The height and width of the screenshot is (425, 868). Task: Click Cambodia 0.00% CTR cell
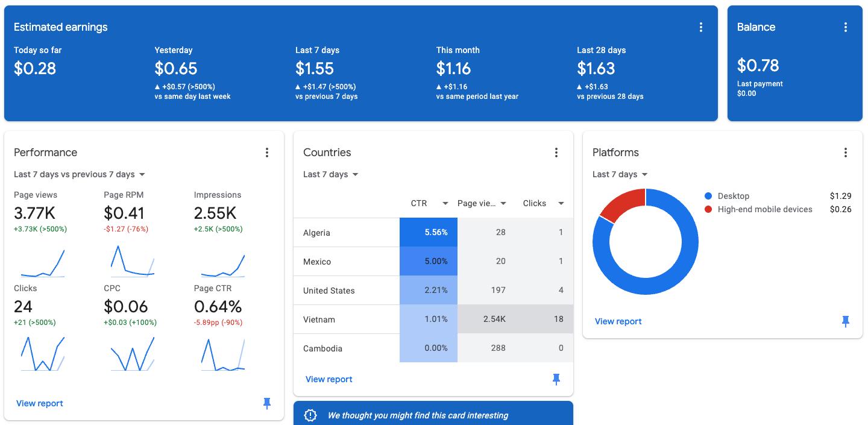(x=429, y=348)
